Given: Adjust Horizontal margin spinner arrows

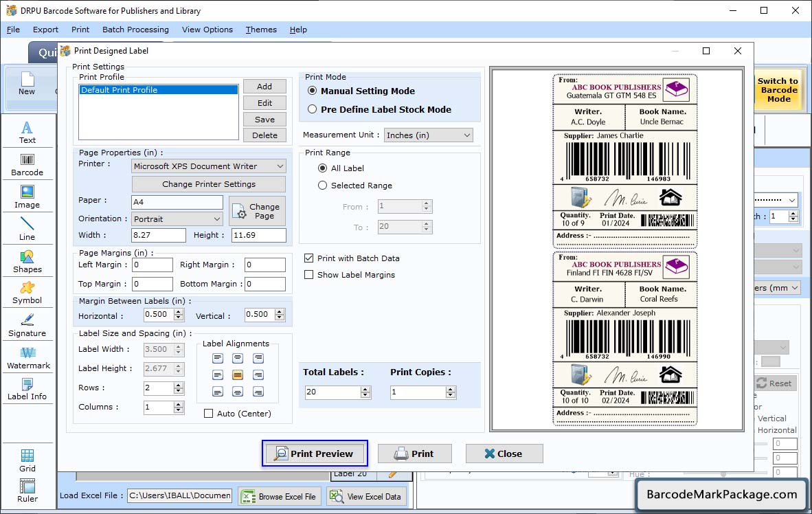Looking at the screenshot, I should [x=179, y=315].
